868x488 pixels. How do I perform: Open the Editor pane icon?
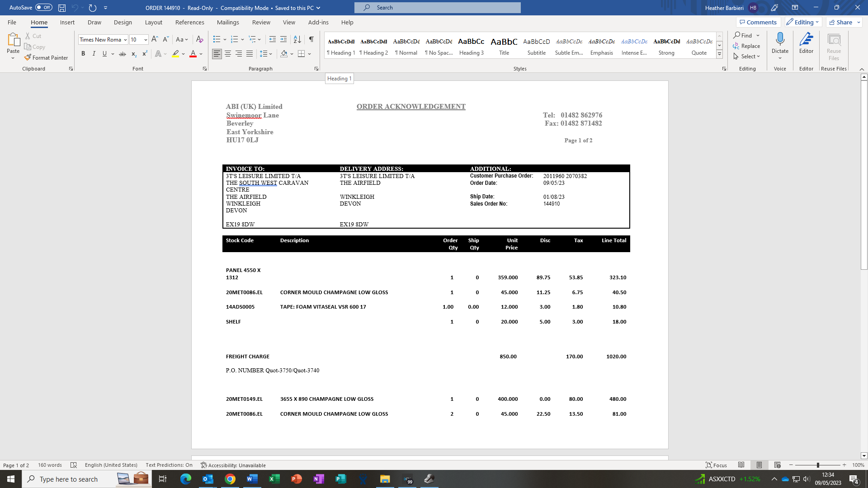(x=806, y=39)
